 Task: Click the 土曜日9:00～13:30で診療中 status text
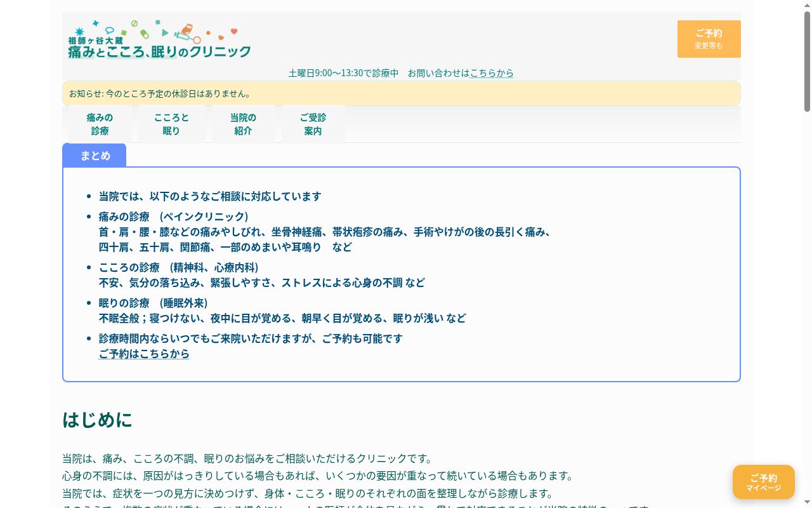tap(343, 73)
